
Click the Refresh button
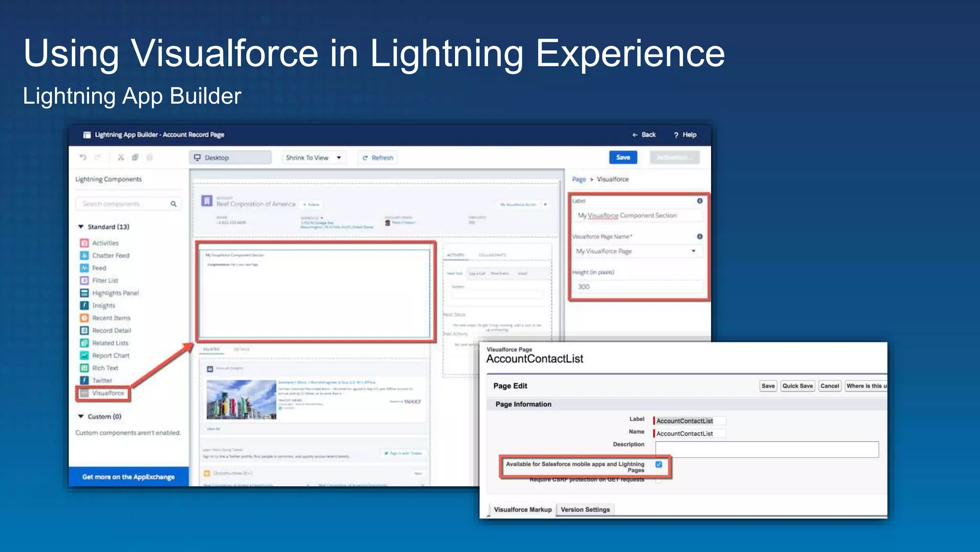378,158
